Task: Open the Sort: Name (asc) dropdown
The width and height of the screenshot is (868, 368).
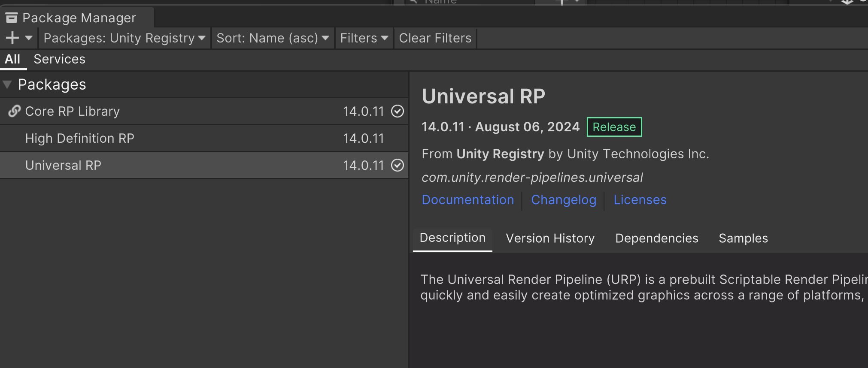Action: coord(273,38)
